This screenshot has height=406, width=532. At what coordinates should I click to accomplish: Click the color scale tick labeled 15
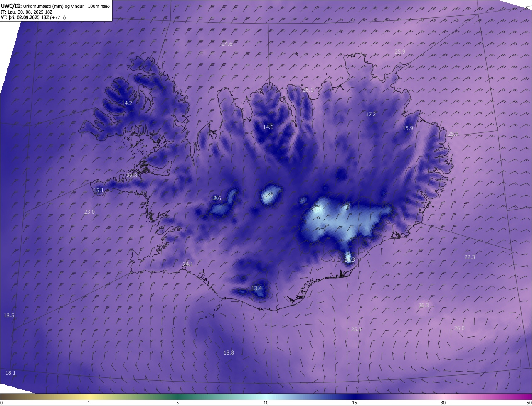point(355,403)
